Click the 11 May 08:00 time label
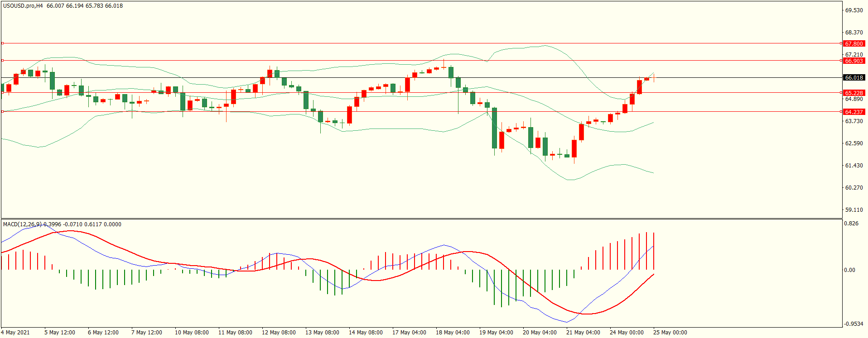Image resolution: width=868 pixels, height=338 pixels. 235,333
